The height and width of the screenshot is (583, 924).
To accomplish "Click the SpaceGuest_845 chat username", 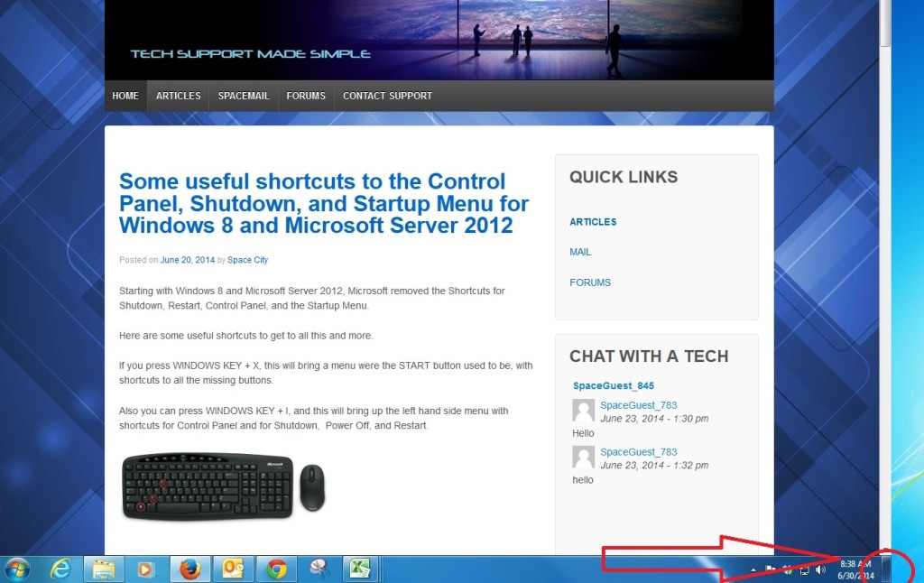I will click(614, 385).
